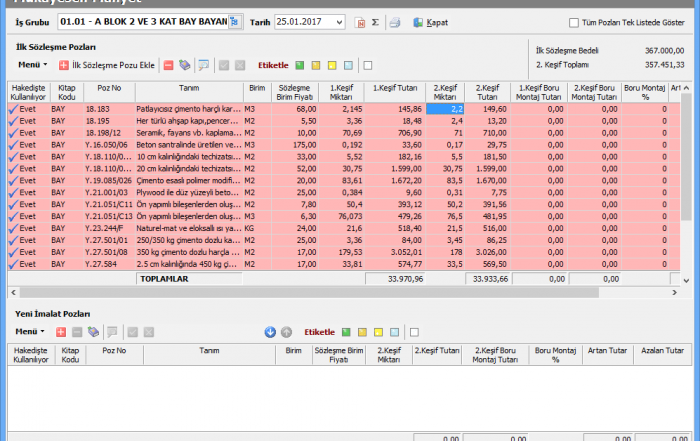
Task: Click the comment note icon in upper toolbar
Action: (203, 65)
